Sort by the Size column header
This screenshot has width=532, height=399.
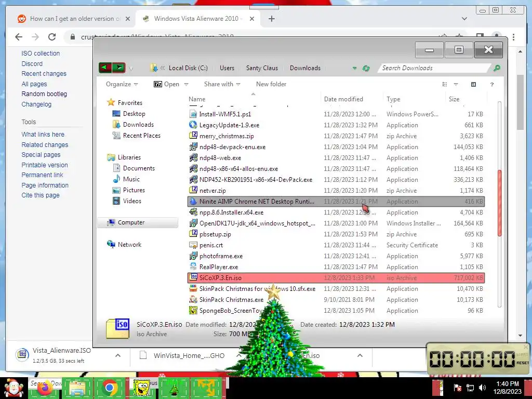tap(465, 99)
